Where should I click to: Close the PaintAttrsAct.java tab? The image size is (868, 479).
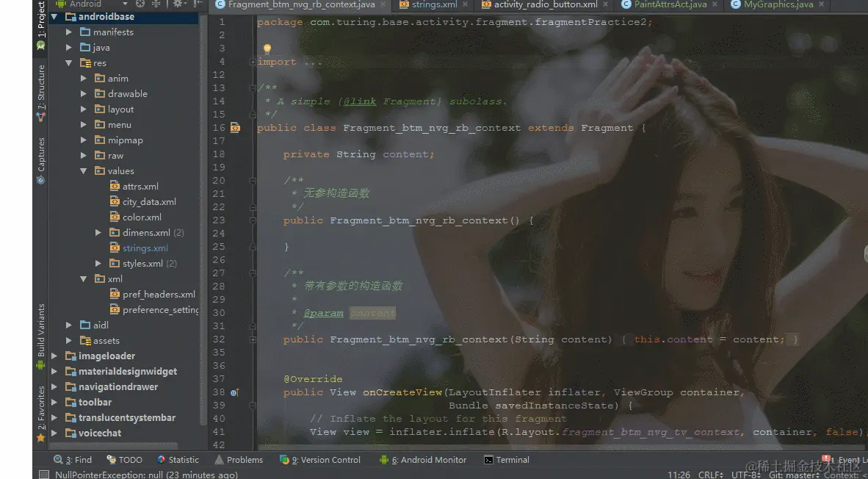click(715, 4)
